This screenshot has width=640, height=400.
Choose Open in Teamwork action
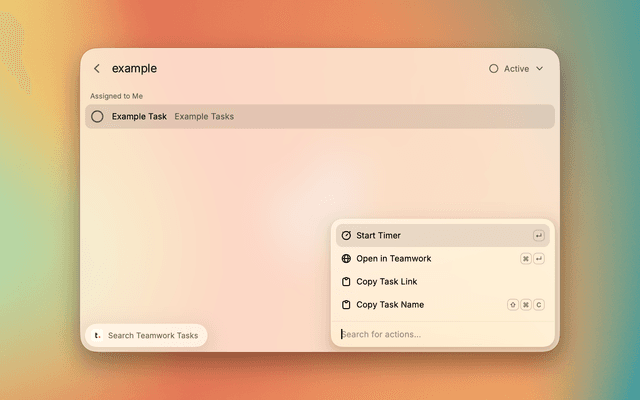click(443, 258)
